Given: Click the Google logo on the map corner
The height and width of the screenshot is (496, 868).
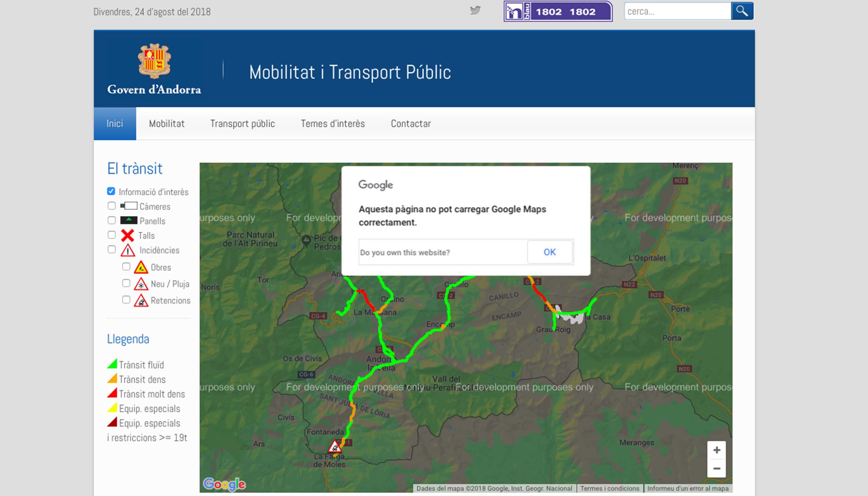Looking at the screenshot, I should point(224,484).
